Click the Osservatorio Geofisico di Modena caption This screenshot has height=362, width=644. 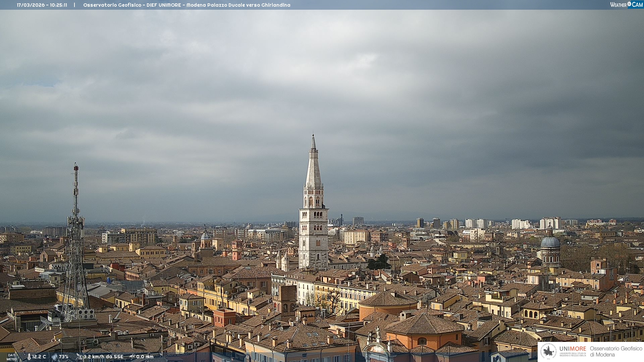click(x=616, y=351)
